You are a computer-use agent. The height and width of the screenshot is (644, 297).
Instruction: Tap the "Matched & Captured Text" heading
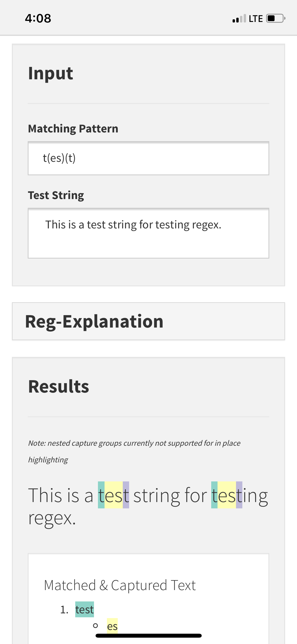click(120, 585)
